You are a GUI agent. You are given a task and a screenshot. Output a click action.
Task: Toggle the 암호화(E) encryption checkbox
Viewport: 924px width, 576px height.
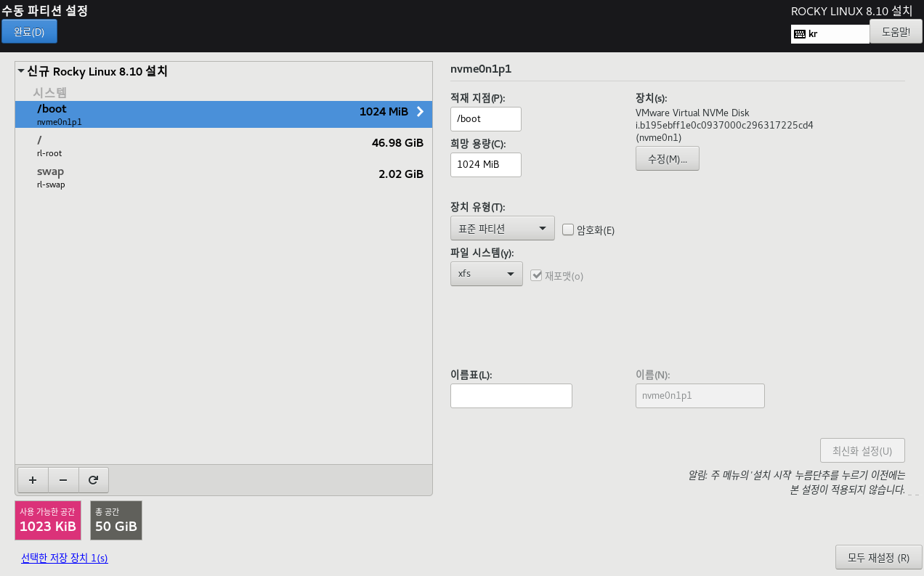coord(568,230)
